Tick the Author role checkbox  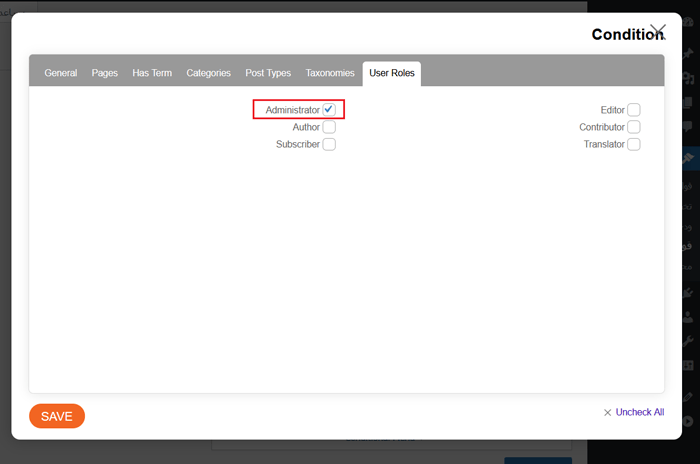(x=329, y=127)
